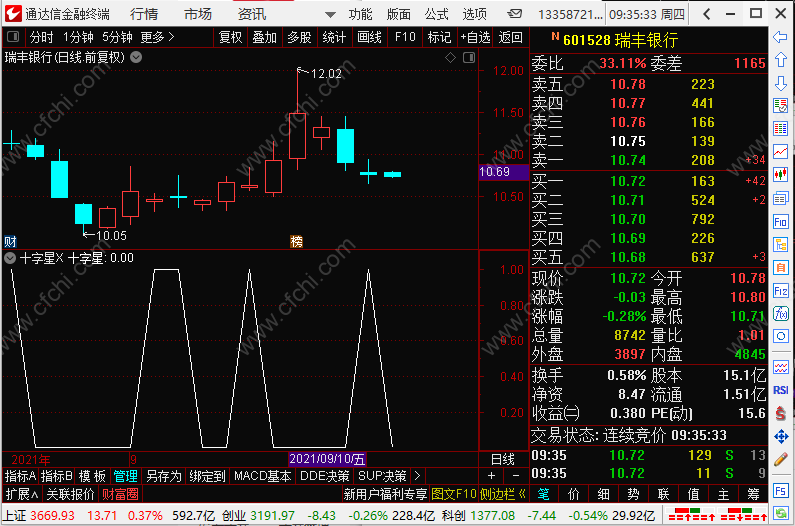The width and height of the screenshot is (795, 526).
Task: Switch to 分时 chart
Action: tap(42, 37)
